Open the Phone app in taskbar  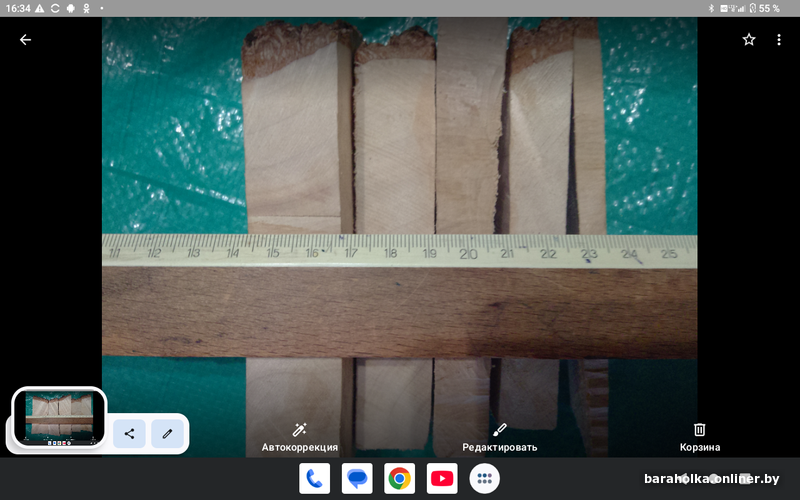(x=314, y=479)
